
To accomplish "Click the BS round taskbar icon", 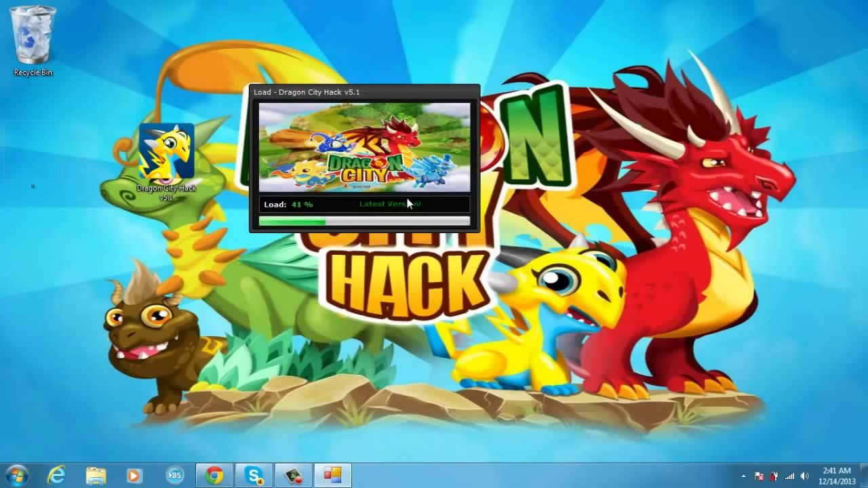I will click(x=174, y=475).
